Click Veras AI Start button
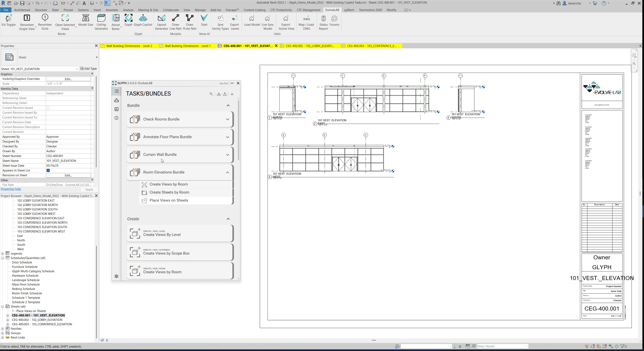This screenshot has width=644, height=351. pos(204,21)
